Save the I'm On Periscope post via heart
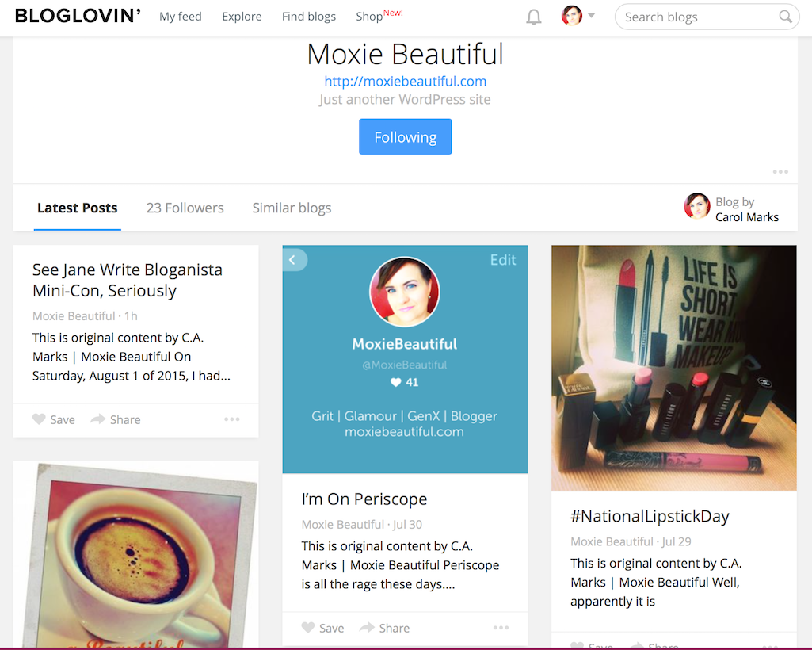Viewport: 812px width, 650px height. (x=307, y=628)
